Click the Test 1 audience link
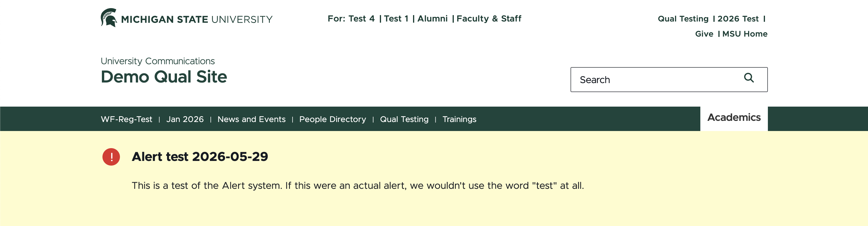Image resolution: width=868 pixels, height=226 pixels. coord(396,19)
